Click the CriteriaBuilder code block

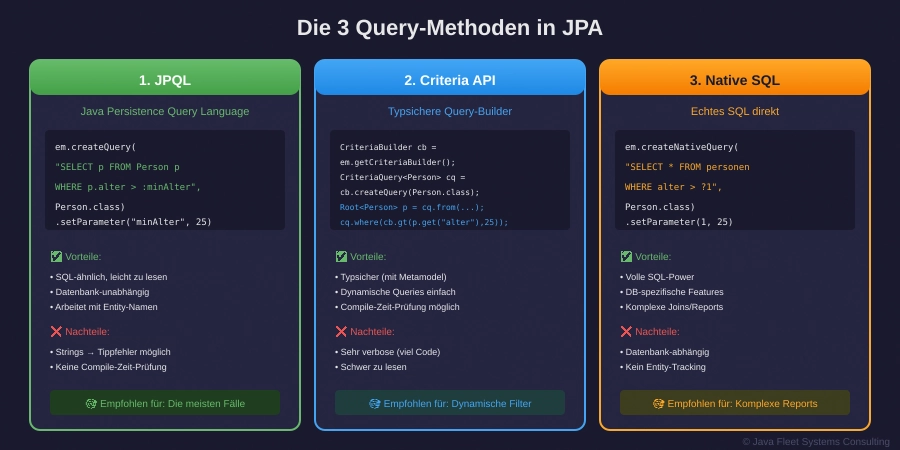pos(450,180)
